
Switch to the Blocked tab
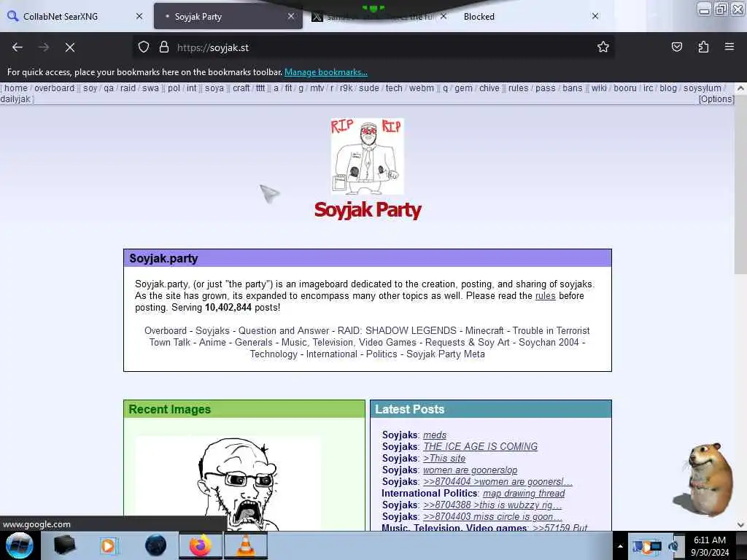tap(529, 16)
